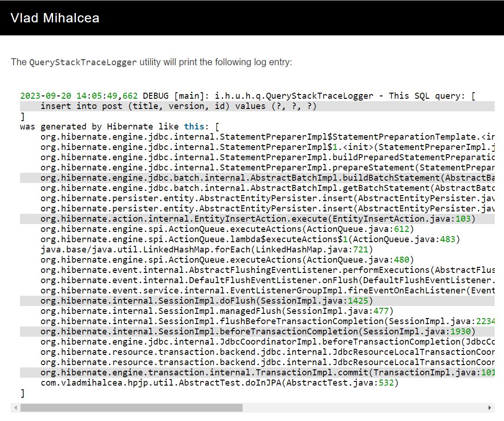
Task: Click the left horizontal scrollbar arrow
Action: pyautogui.click(x=15, y=408)
